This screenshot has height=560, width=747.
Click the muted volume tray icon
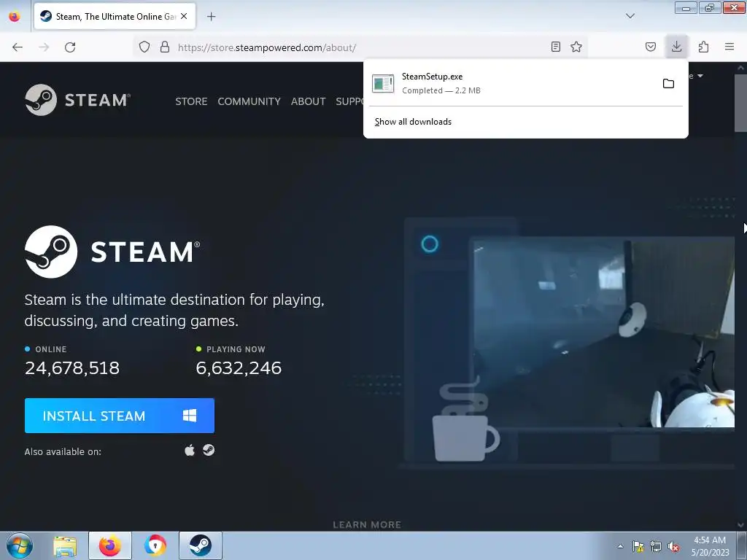[673, 546]
